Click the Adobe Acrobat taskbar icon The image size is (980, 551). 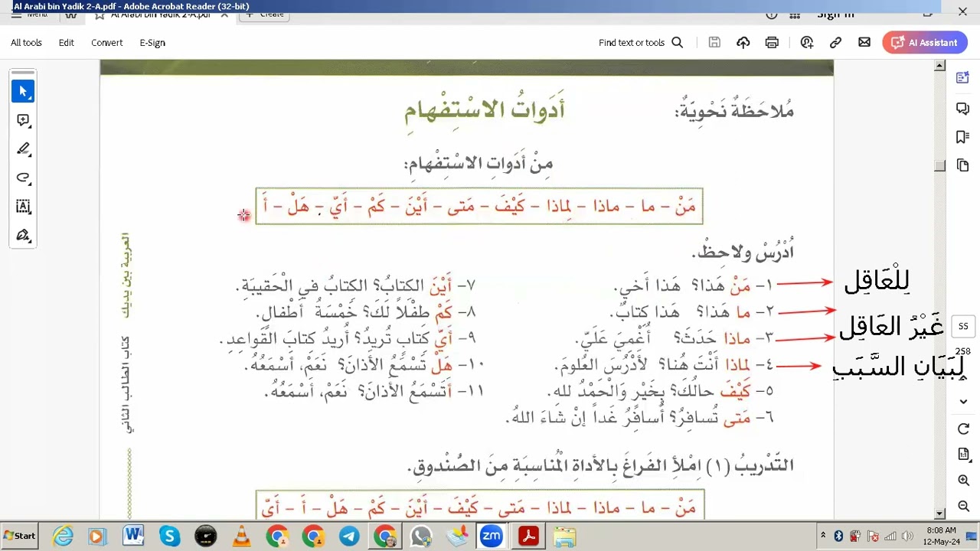pyautogui.click(x=528, y=536)
